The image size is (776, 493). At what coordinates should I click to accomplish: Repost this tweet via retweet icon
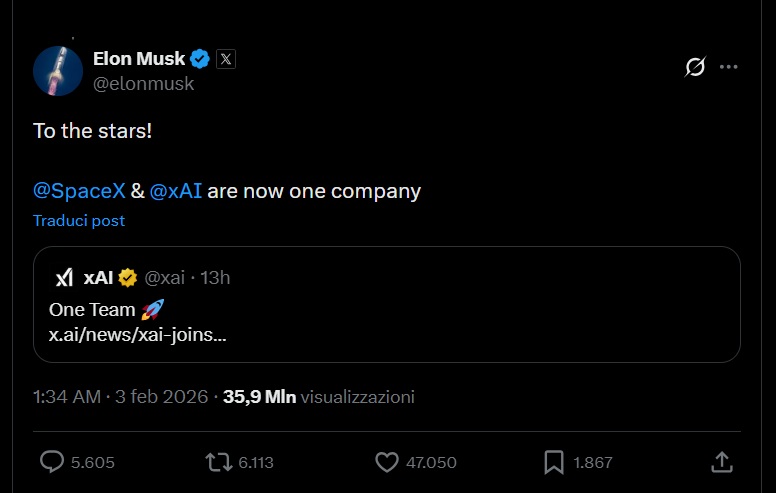tap(215, 462)
